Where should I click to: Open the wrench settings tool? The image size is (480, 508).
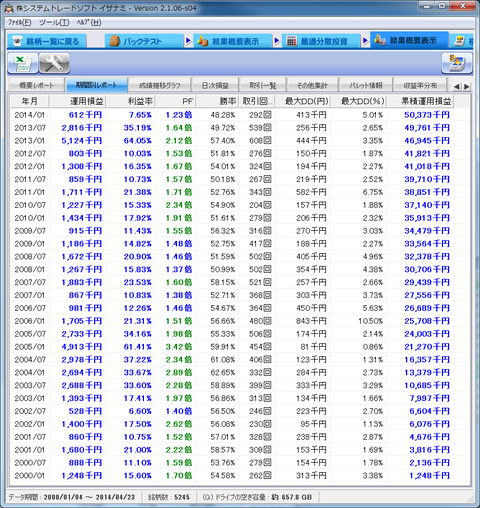(x=54, y=63)
